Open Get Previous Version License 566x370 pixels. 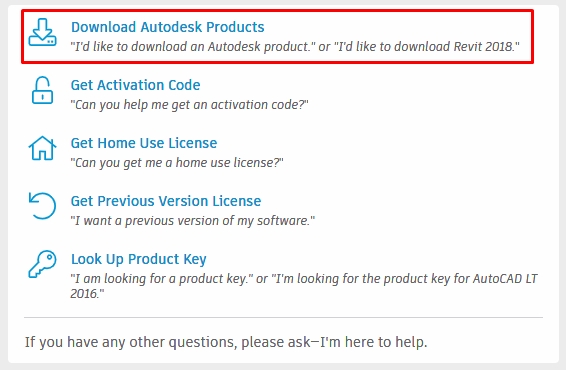tap(166, 201)
